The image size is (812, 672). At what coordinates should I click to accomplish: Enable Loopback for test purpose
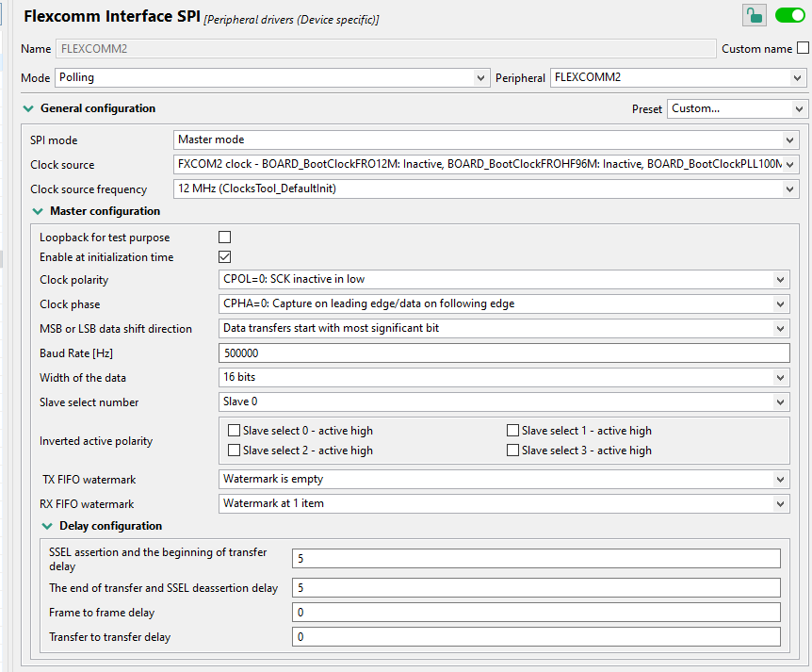(223, 237)
